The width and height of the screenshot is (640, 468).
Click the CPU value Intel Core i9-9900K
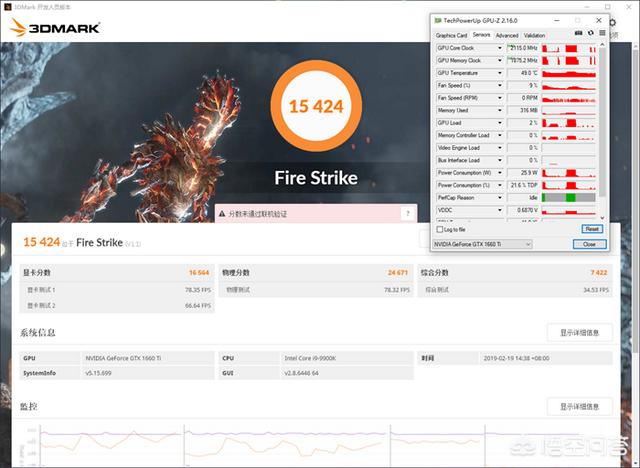(310, 358)
